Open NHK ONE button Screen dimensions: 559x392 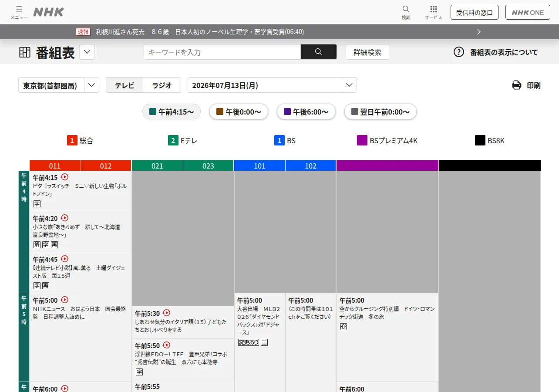pyautogui.click(x=528, y=12)
